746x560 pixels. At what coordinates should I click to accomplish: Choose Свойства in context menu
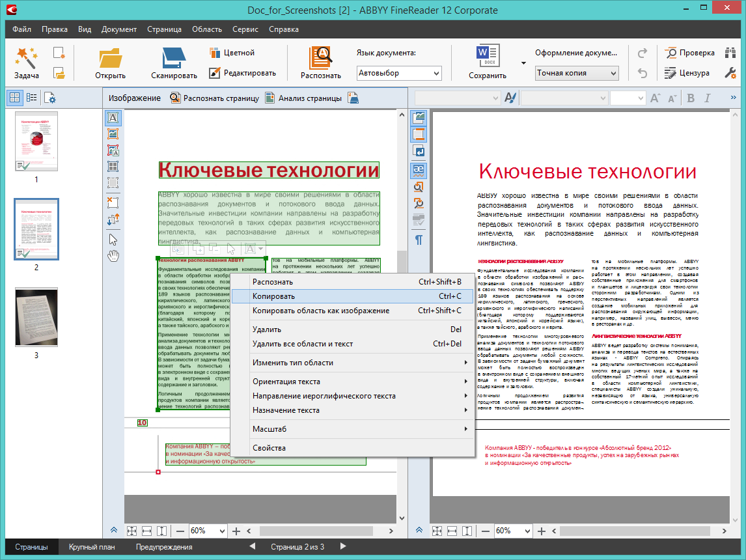(x=353, y=448)
